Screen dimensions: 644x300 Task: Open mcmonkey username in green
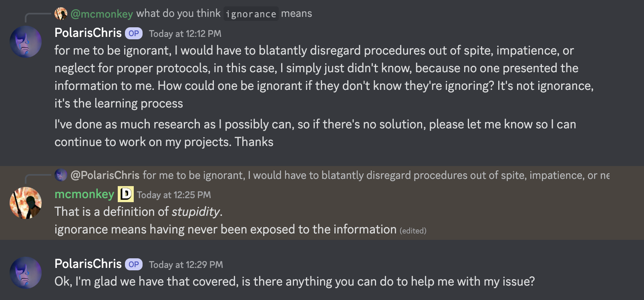(85, 194)
